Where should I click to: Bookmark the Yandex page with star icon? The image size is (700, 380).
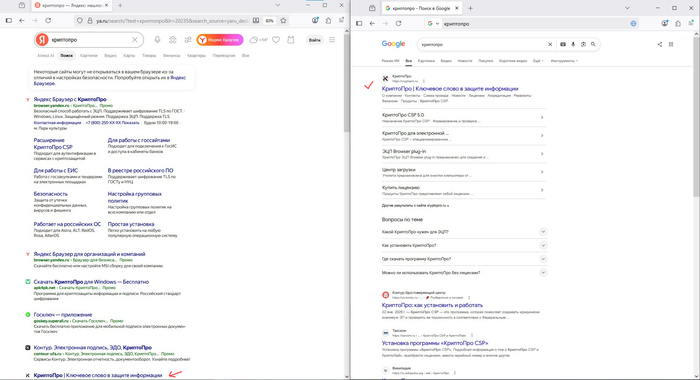click(x=283, y=21)
